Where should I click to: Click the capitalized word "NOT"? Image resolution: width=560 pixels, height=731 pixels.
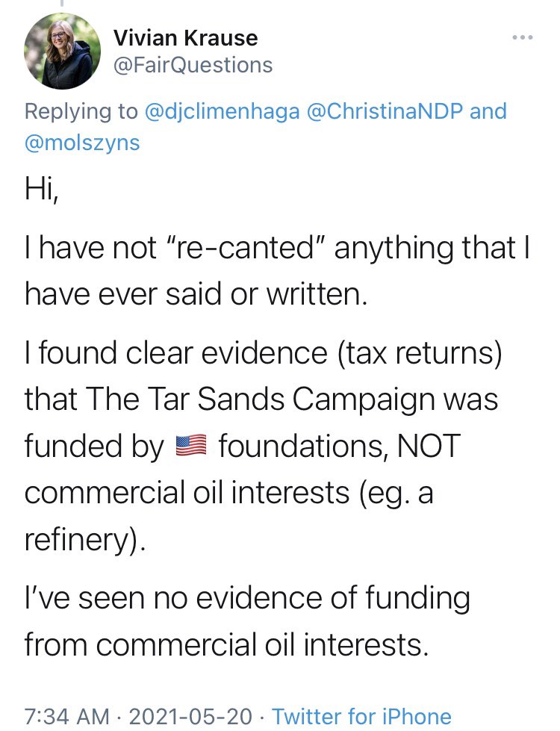point(429,447)
